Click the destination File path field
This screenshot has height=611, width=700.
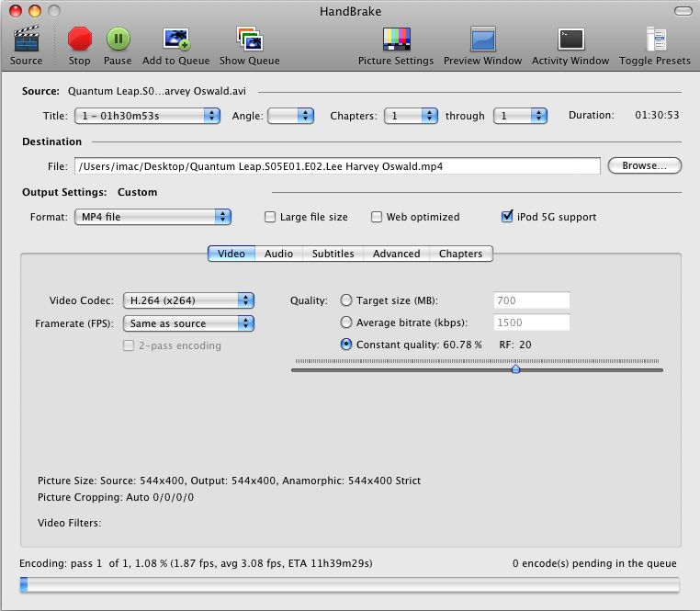pyautogui.click(x=337, y=166)
